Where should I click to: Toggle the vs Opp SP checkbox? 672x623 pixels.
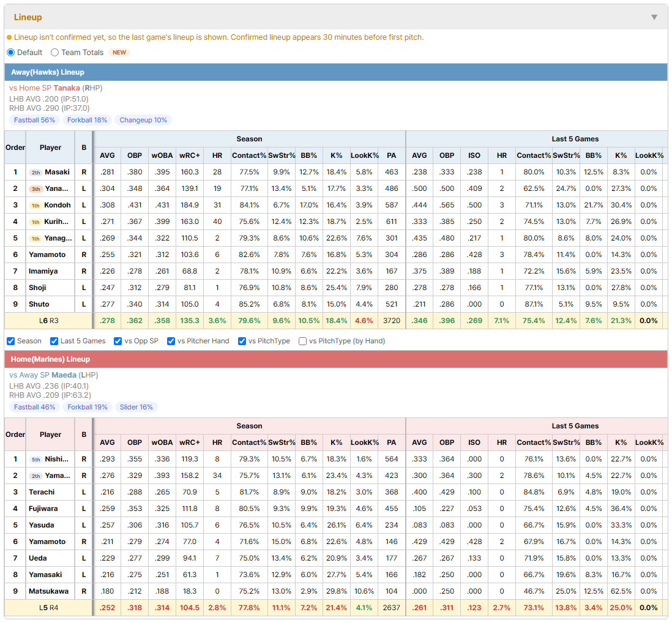[x=118, y=341]
